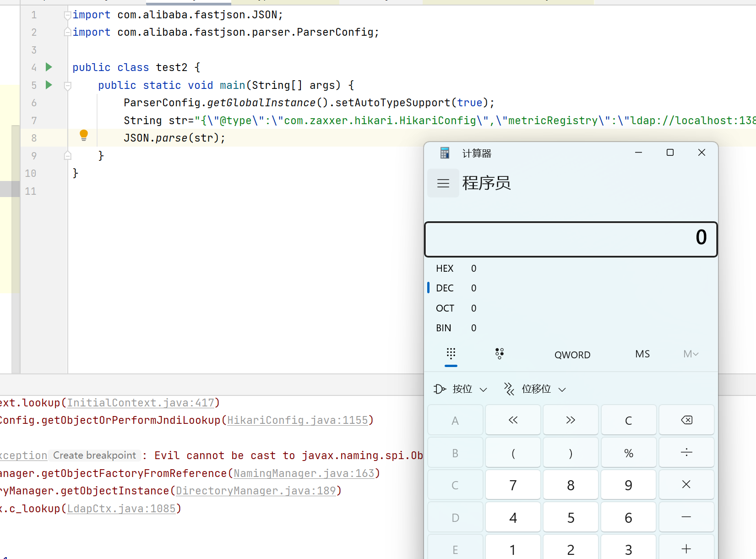Expand the 按位 bitwise operations dropdown
Image resolution: width=756 pixels, height=559 pixels.
(461, 389)
